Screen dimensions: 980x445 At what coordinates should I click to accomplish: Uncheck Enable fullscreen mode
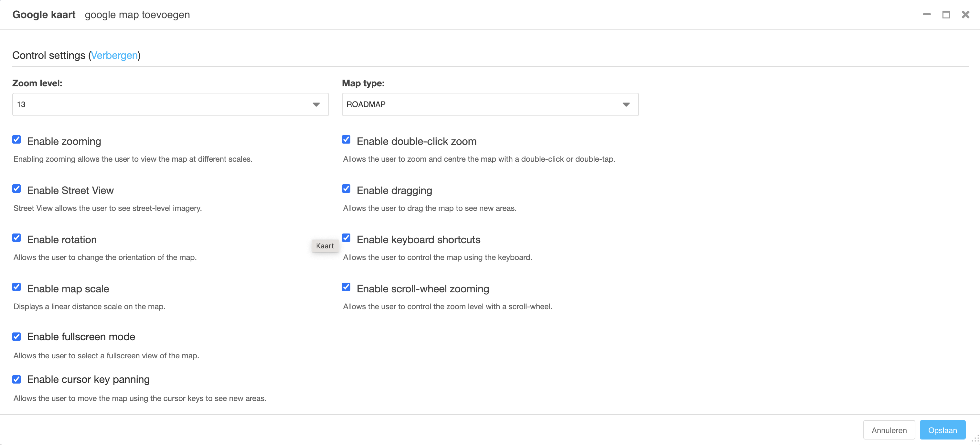coord(16,337)
